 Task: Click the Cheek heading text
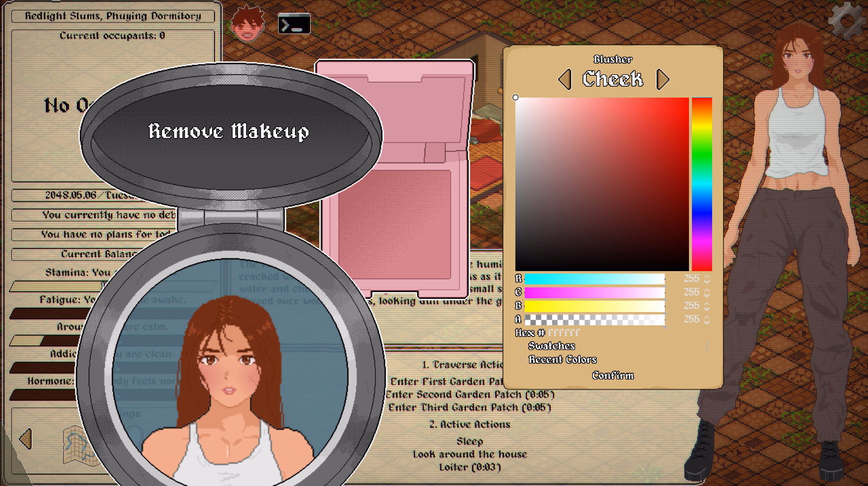613,79
